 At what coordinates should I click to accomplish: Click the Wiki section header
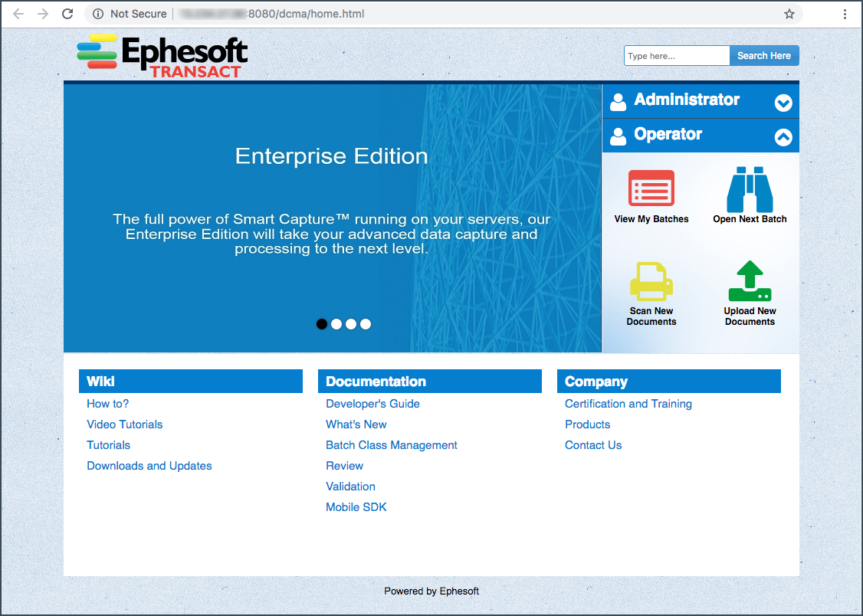click(x=191, y=381)
